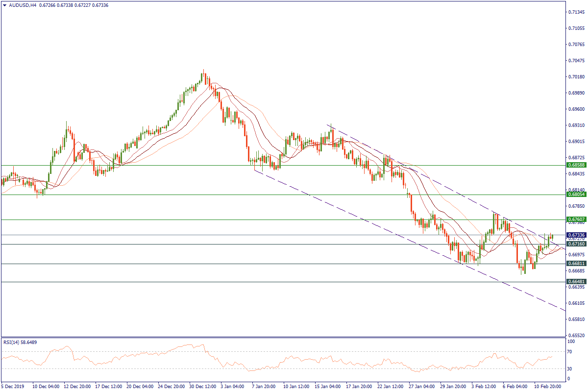The width and height of the screenshot is (588, 392).
Task: Select the 0.66481 dark price level tag
Action: (577, 282)
